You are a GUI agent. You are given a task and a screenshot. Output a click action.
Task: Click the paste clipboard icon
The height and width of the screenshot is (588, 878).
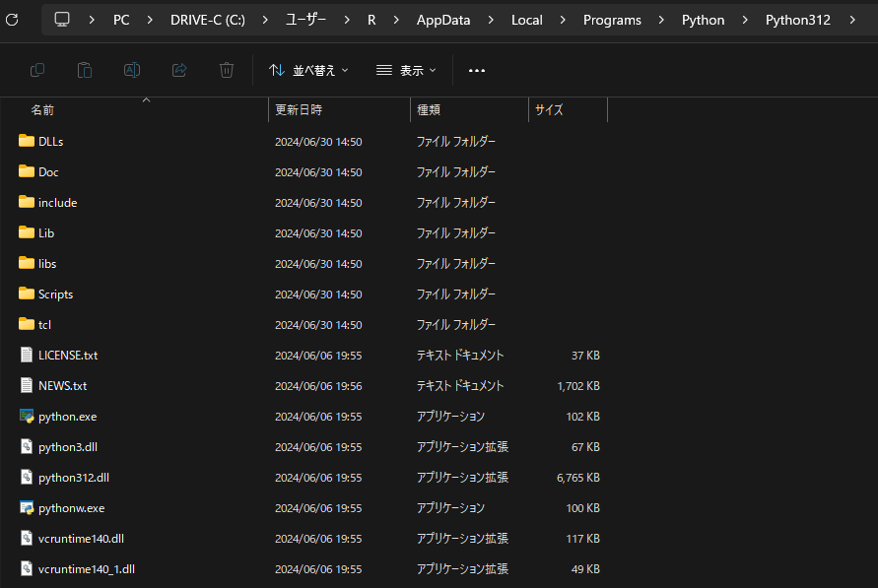pos(85,70)
